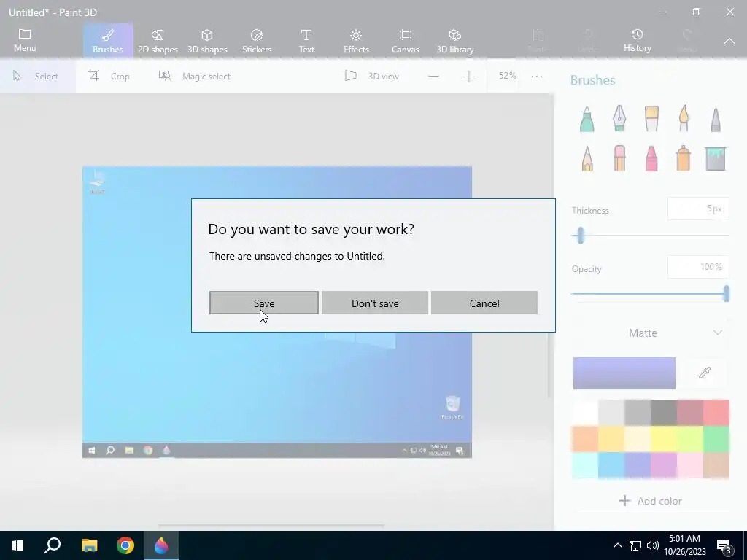
Task: Select the Pixel pen brush
Action: [x=716, y=119]
